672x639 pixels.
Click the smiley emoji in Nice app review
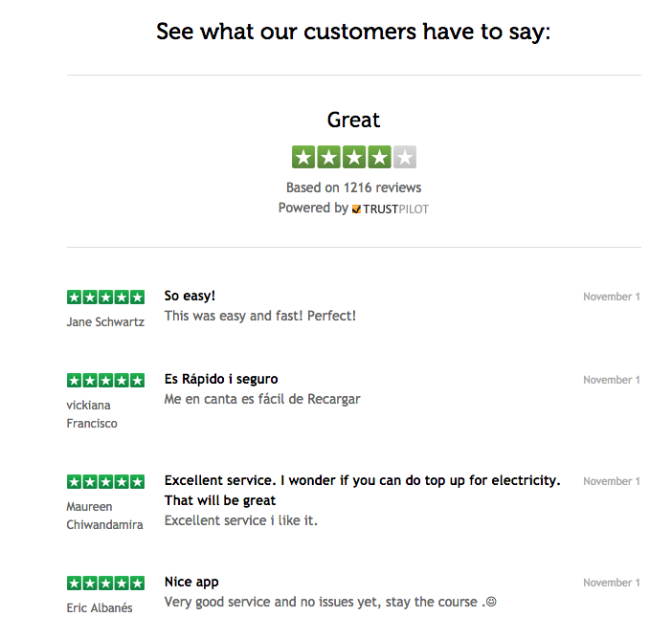[491, 602]
